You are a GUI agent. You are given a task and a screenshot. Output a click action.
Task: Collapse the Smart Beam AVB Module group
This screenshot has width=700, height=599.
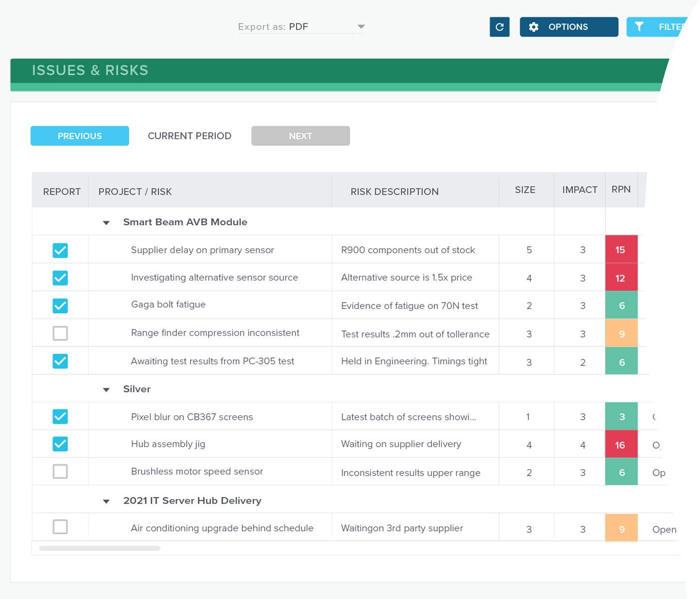[106, 223]
